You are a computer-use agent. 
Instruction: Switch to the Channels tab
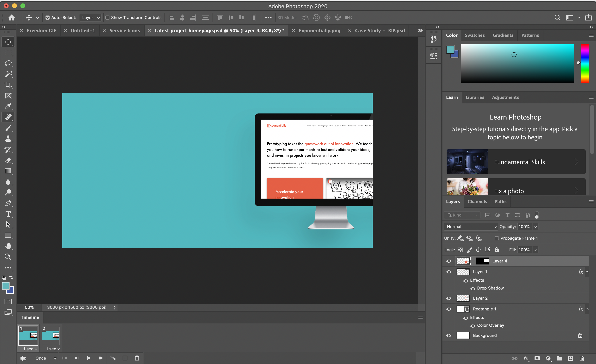pyautogui.click(x=477, y=202)
